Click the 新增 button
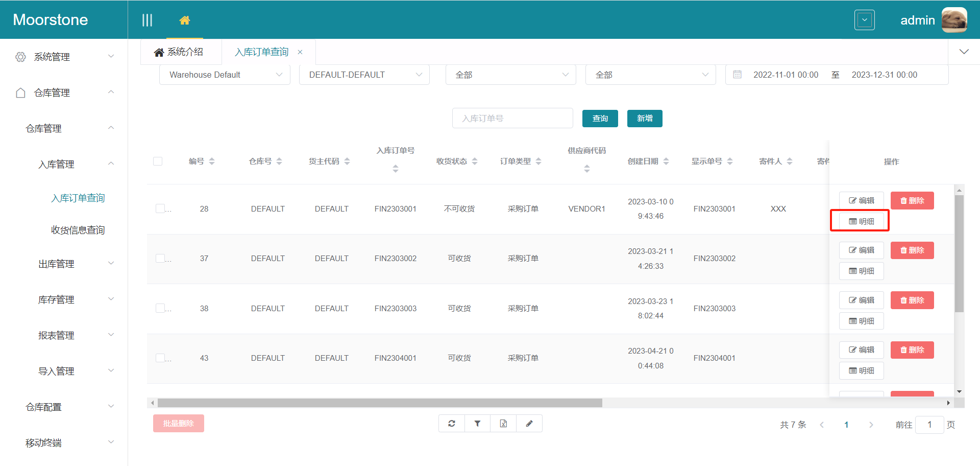Image resolution: width=980 pixels, height=466 pixels. (645, 119)
